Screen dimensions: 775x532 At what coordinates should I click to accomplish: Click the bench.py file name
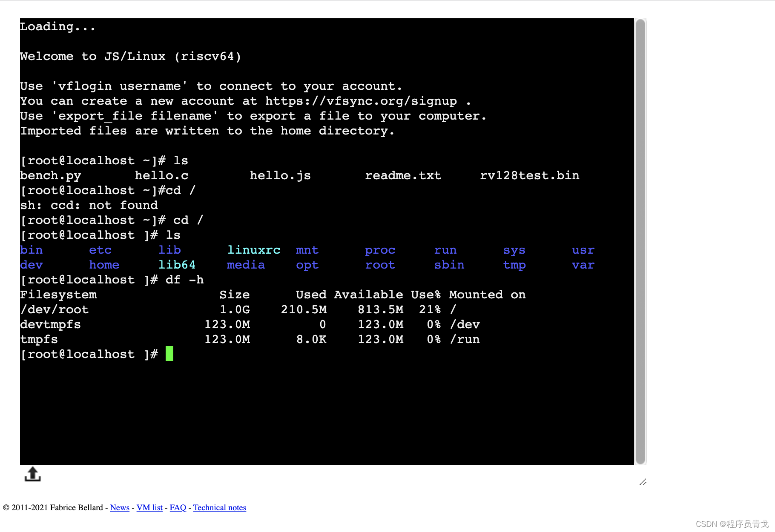[51, 176]
